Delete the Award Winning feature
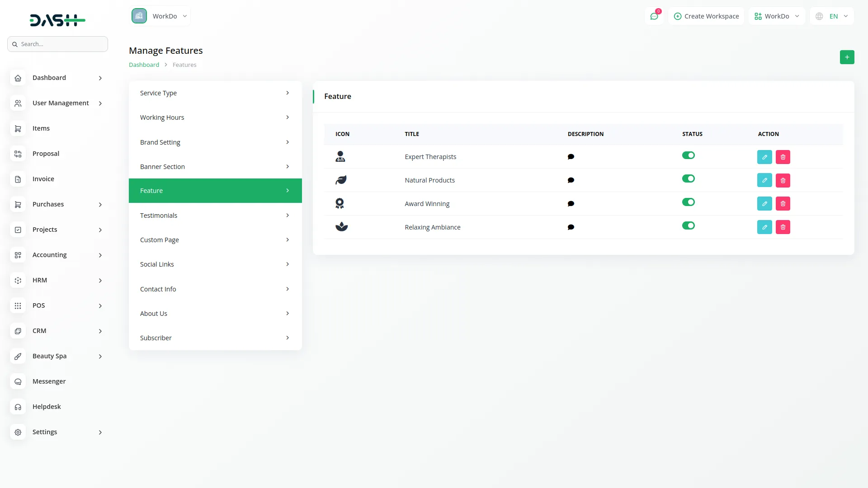The width and height of the screenshot is (868, 488). tap(783, 204)
